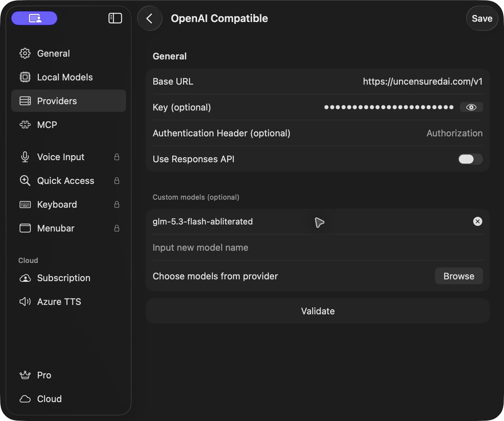
Task: Open Voice Input settings
Action: (69, 157)
